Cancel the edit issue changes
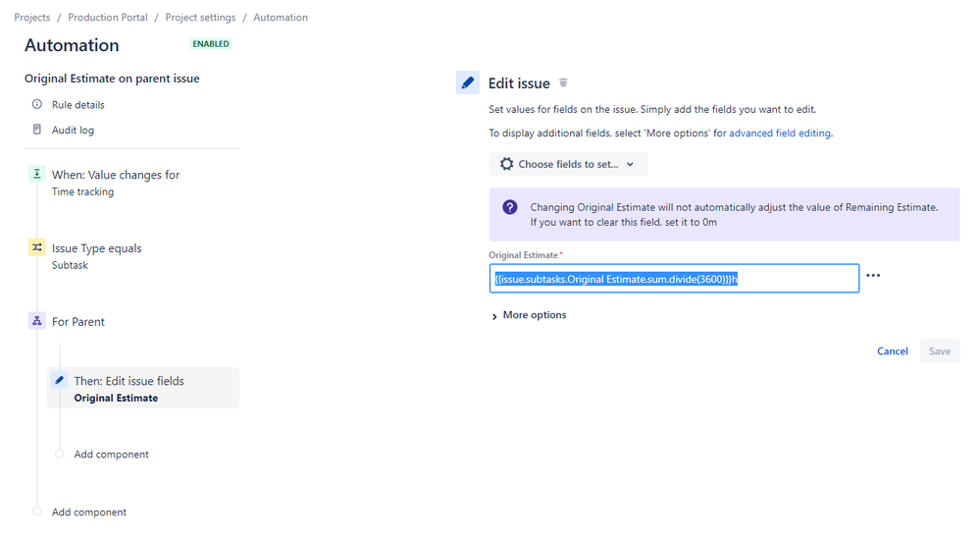The height and width of the screenshot is (538, 980). pyautogui.click(x=892, y=350)
